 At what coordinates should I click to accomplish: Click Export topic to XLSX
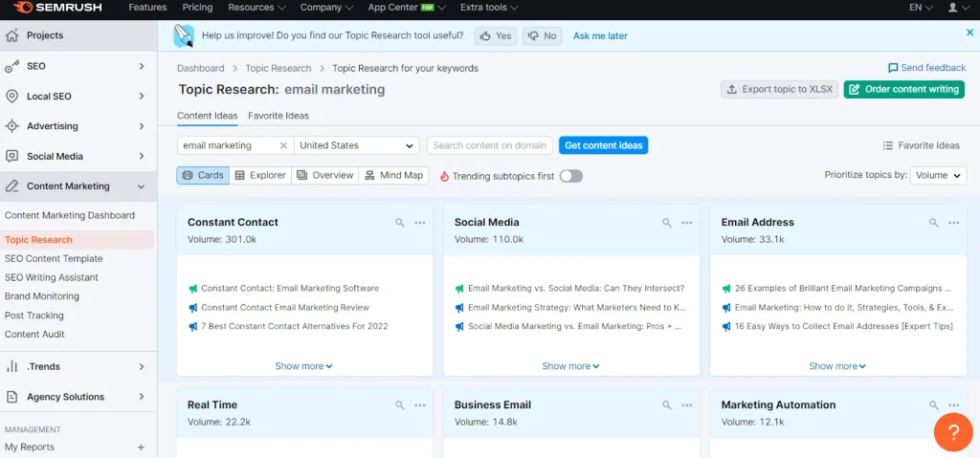779,89
